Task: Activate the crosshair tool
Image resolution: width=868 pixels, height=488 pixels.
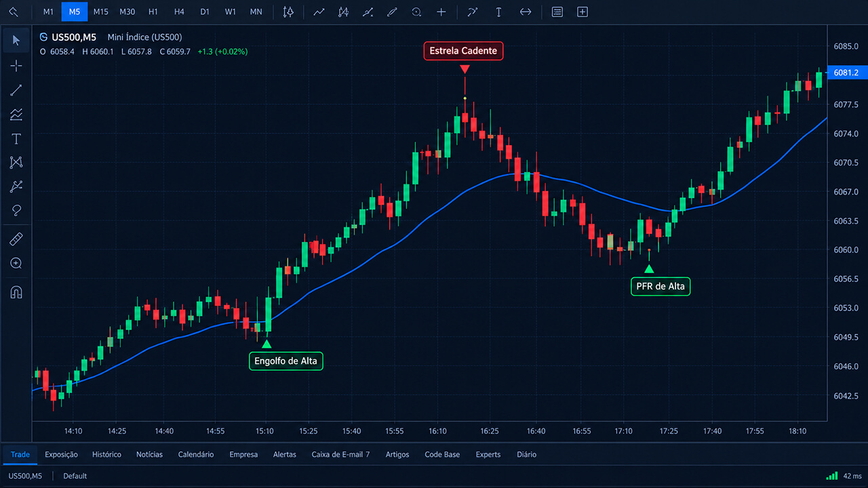Action: (16, 66)
